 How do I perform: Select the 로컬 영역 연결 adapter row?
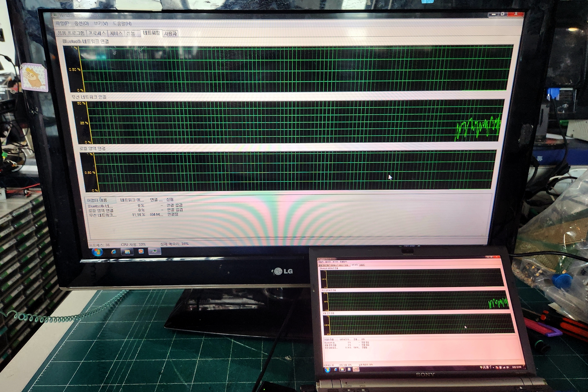point(101,211)
